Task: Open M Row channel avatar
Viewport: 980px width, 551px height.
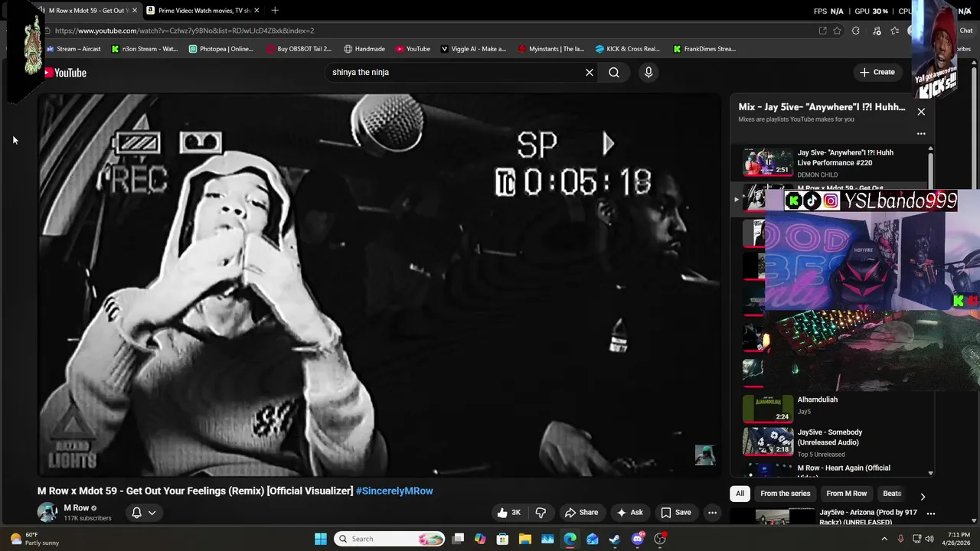Action: [x=47, y=512]
